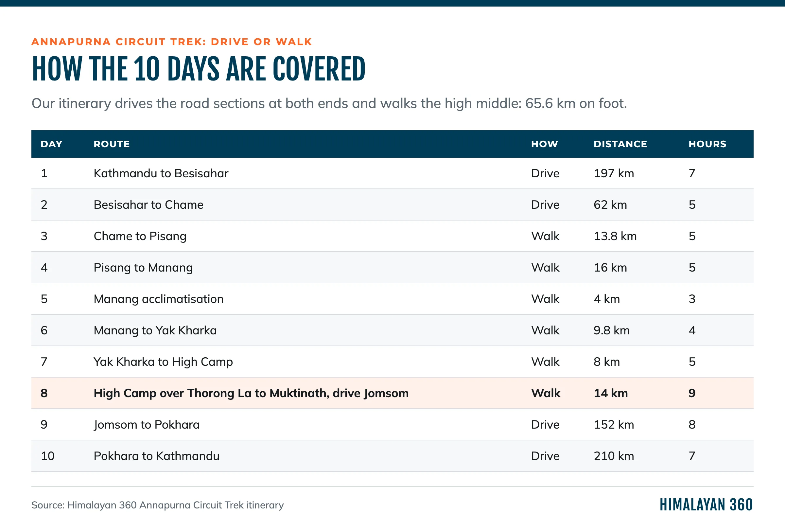
Task: Click the '13.8 km' distance value
Action: tap(615, 236)
